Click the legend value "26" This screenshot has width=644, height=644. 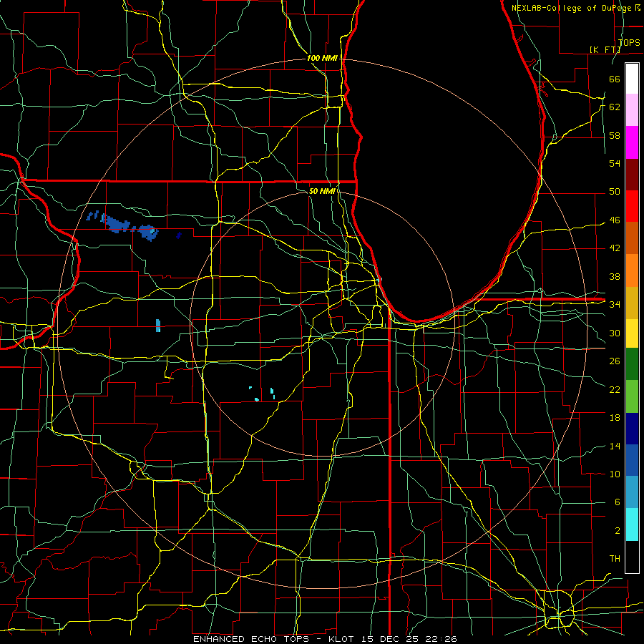615,361
